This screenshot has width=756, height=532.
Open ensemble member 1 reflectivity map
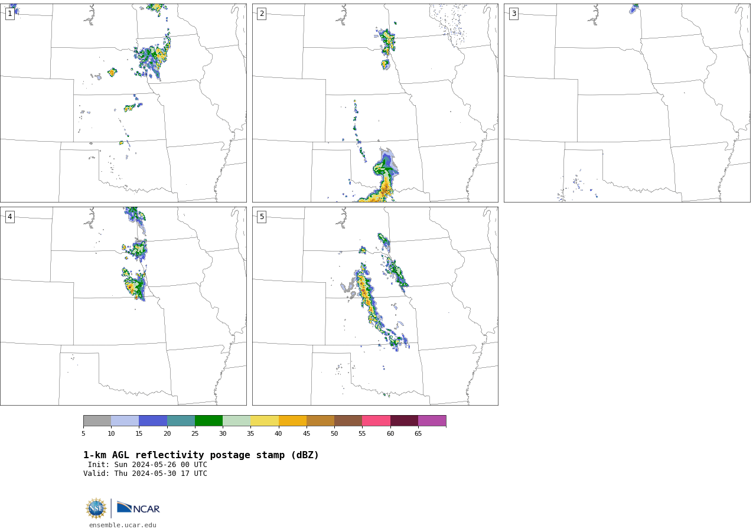click(123, 103)
